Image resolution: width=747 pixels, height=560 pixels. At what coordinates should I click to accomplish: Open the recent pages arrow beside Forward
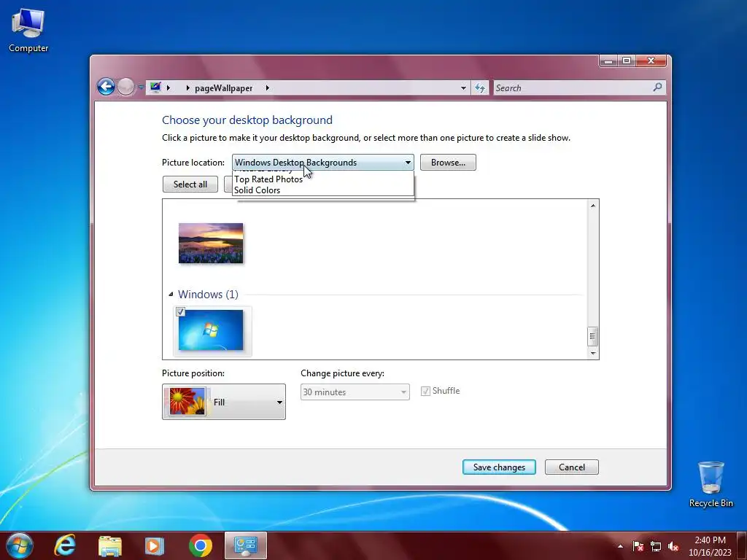141,87
